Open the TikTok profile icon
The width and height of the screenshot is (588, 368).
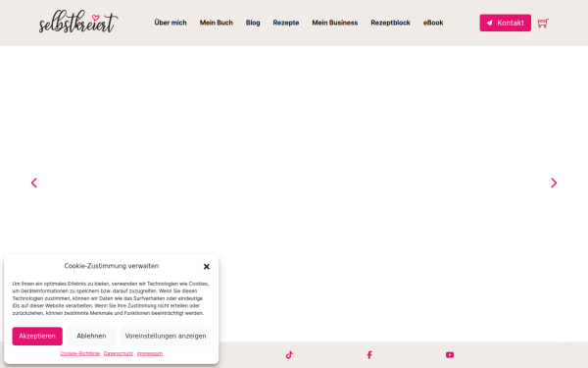click(289, 355)
